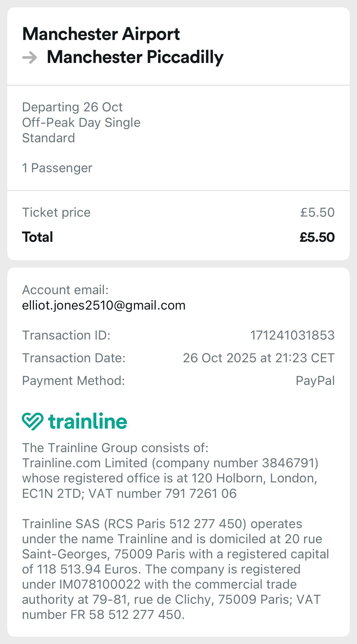Viewport: 357px width, 644px height.
Task: Click the Transaction ID label
Action: (x=66, y=335)
